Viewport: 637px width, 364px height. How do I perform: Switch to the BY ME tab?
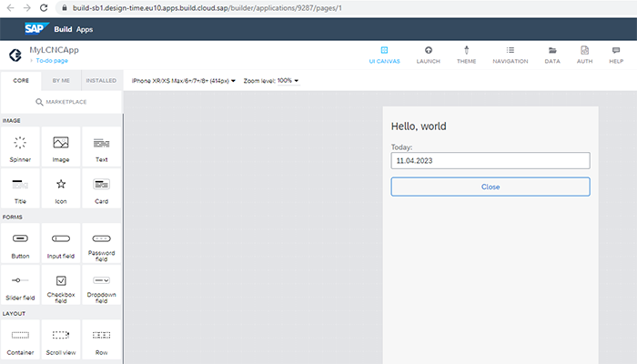point(61,80)
